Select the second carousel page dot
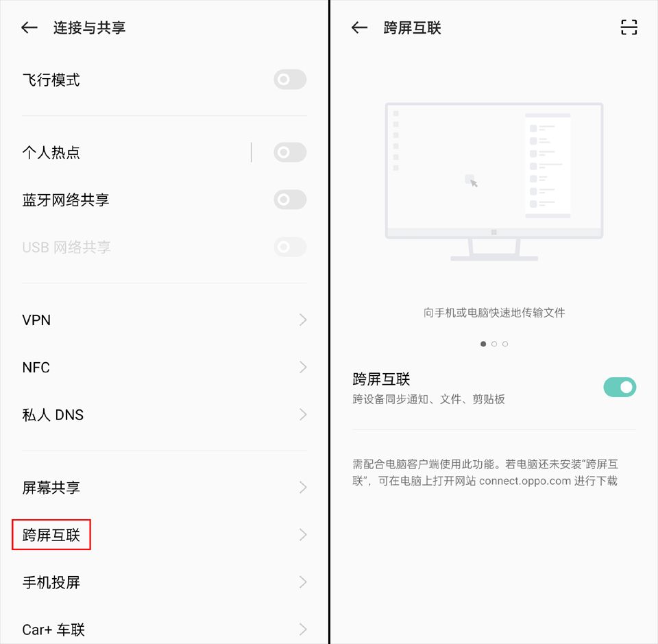 point(494,344)
